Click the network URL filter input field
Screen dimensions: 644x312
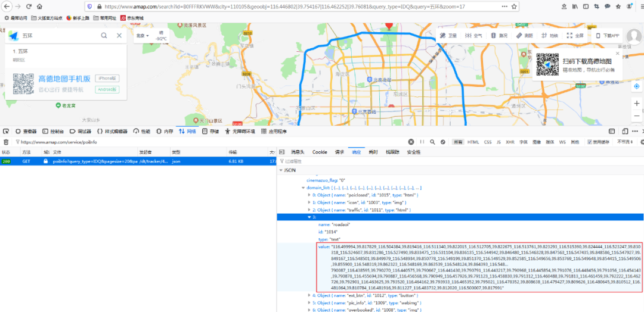pyautogui.click(x=209, y=142)
